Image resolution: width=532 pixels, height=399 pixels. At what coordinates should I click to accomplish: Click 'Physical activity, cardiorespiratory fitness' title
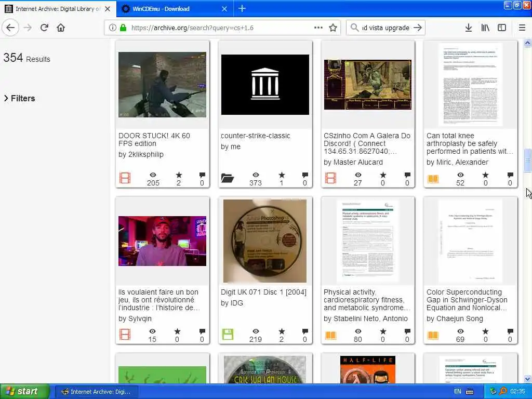[x=367, y=300]
